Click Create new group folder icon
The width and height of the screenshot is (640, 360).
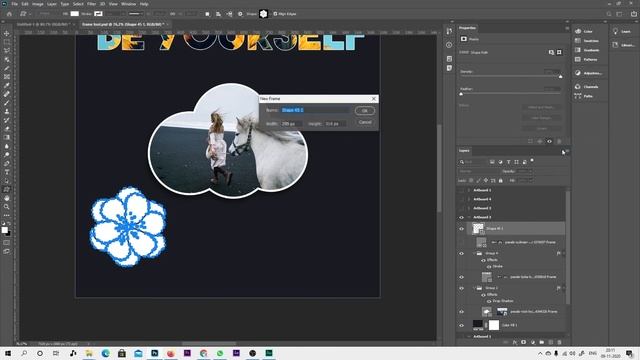coord(542,342)
